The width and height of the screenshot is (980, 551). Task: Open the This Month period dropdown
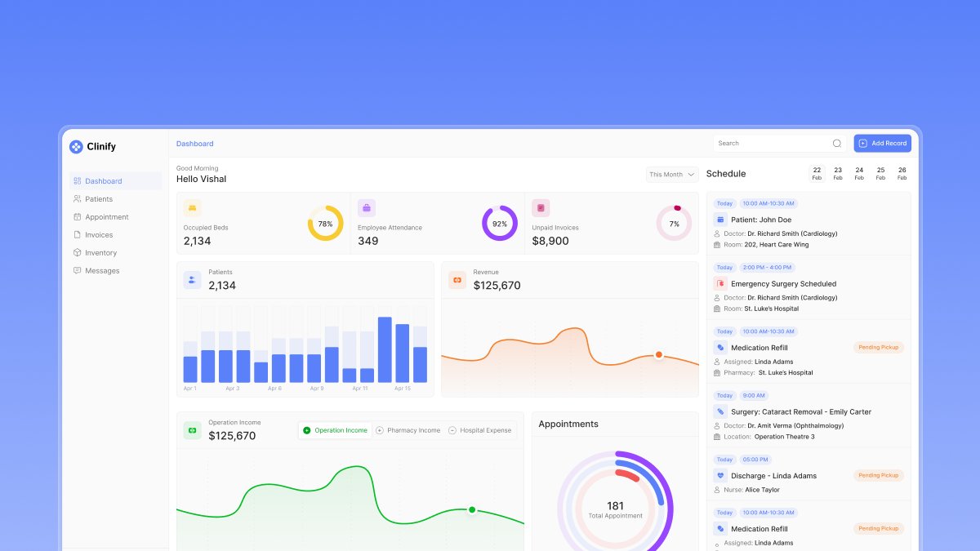click(x=672, y=175)
